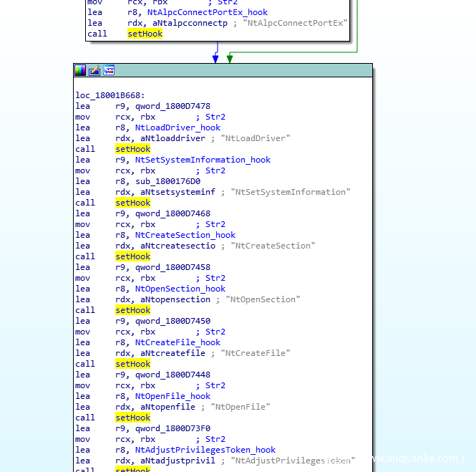
Task: Go to NtCreateFile_hook function
Action: 178,342
